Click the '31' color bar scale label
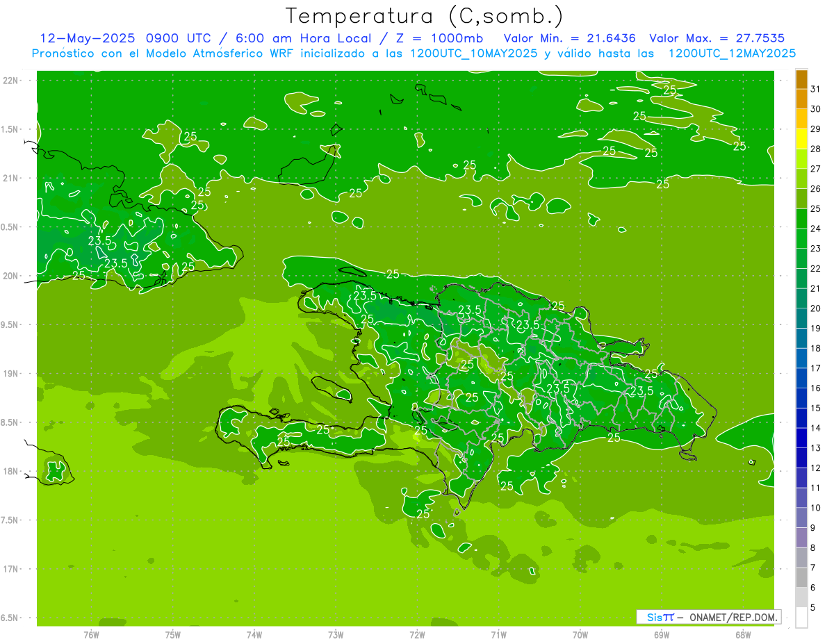 tap(816, 89)
